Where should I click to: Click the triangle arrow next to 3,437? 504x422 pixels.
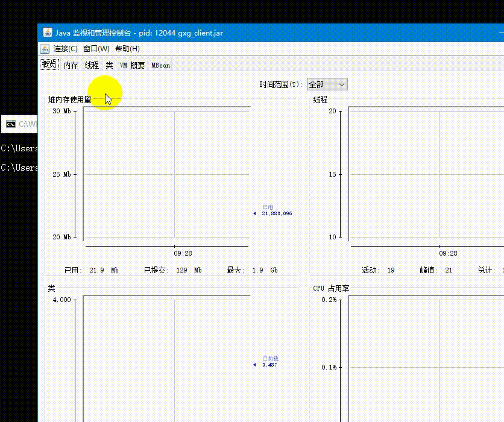254,364
